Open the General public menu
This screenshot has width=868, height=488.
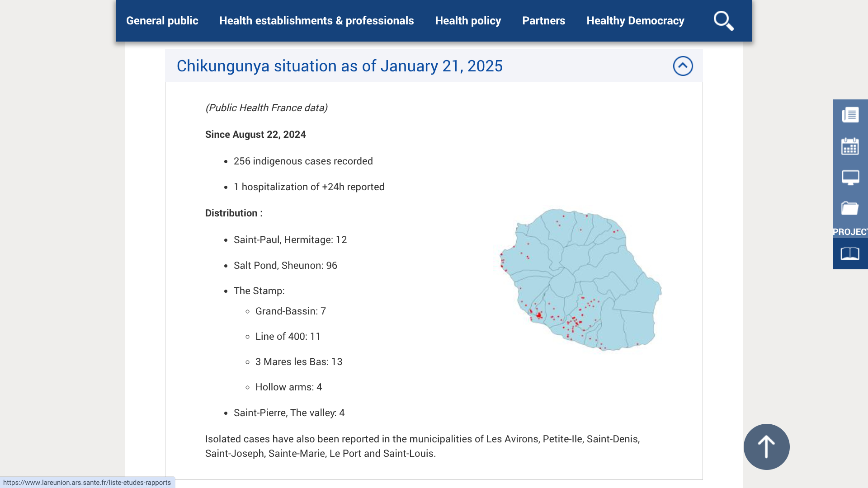point(162,21)
